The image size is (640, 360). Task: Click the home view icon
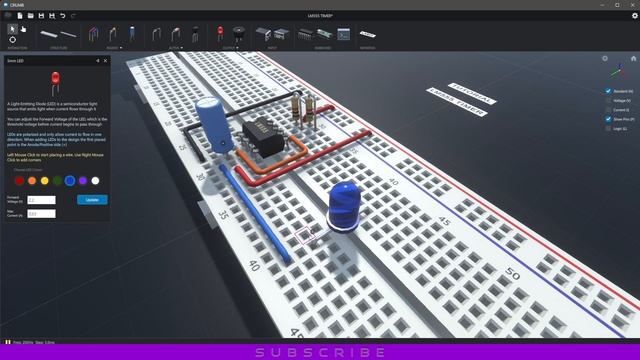633,58
